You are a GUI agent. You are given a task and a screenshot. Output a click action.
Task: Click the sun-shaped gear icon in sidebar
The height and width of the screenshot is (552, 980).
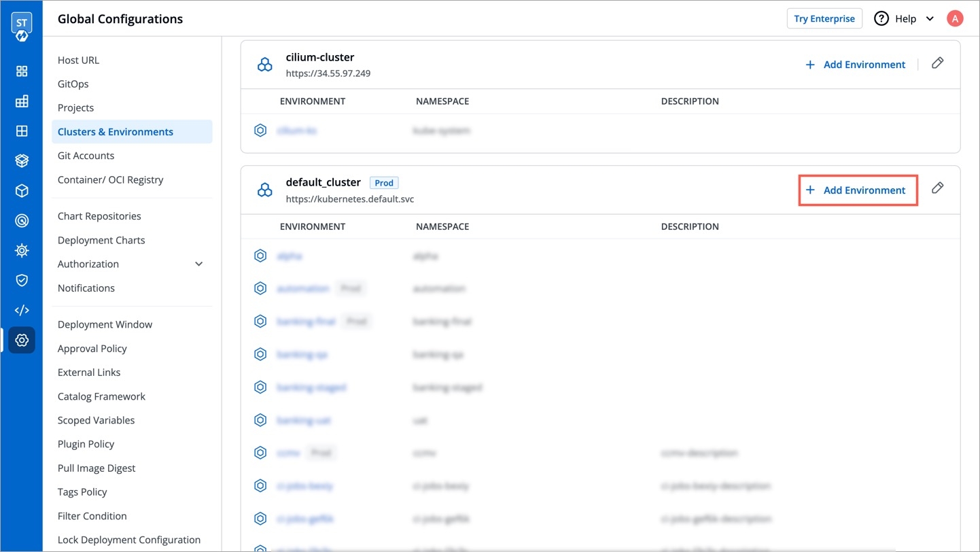tap(22, 251)
